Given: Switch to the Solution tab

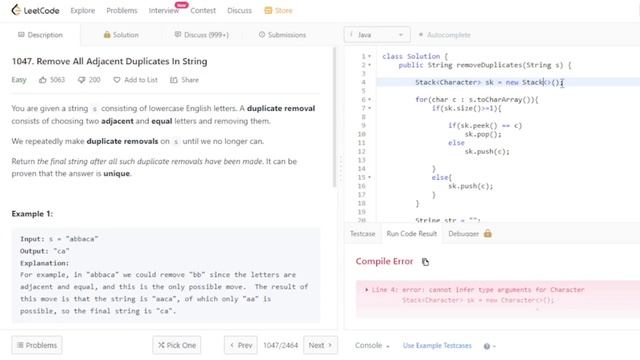Looking at the screenshot, I should tap(121, 35).
